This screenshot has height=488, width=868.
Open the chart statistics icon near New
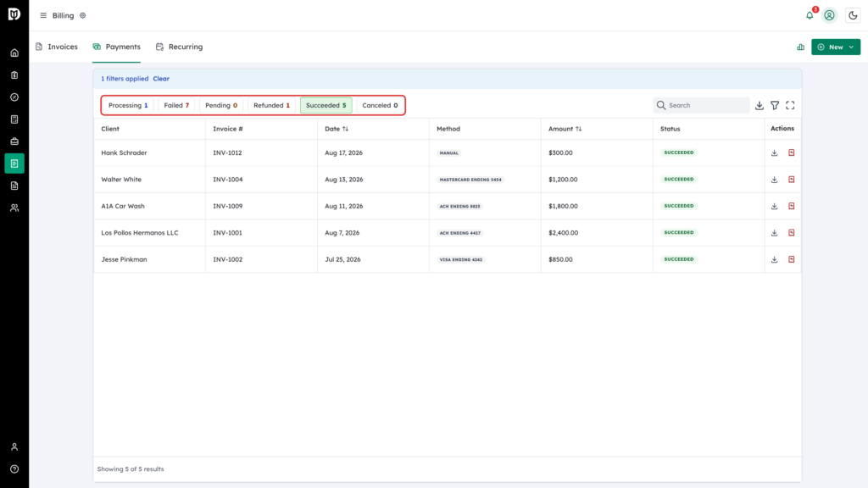800,47
